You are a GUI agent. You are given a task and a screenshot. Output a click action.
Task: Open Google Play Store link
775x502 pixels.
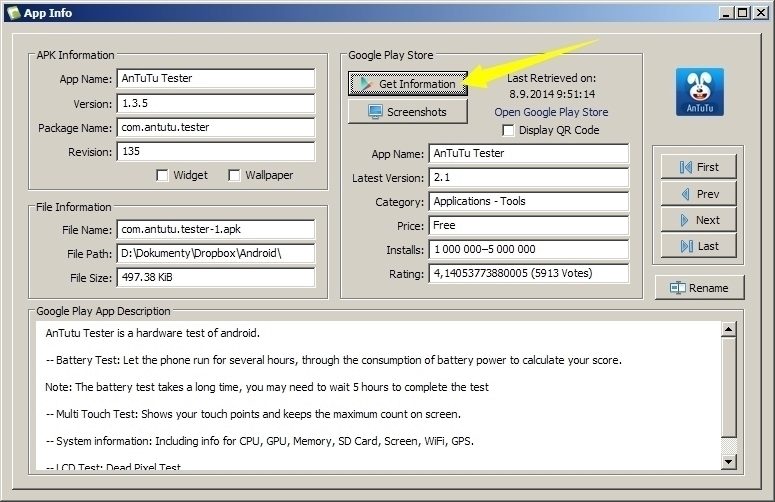[x=551, y=112]
